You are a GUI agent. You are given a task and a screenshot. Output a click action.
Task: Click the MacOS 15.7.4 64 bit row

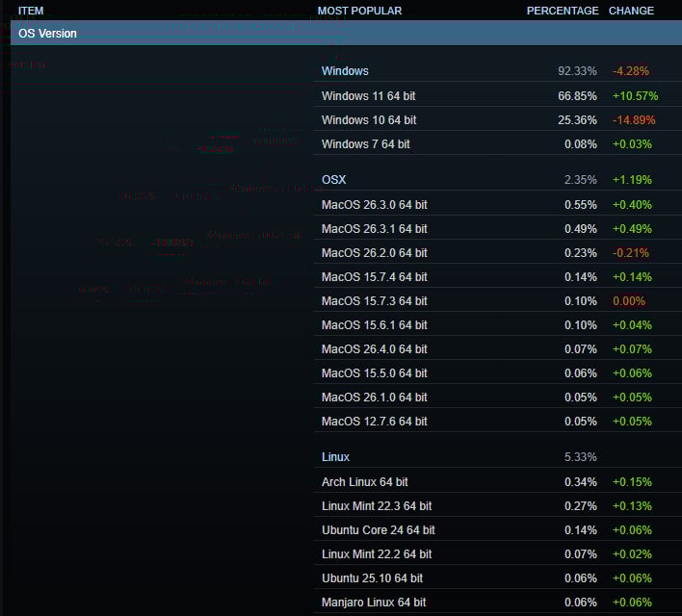[498, 277]
